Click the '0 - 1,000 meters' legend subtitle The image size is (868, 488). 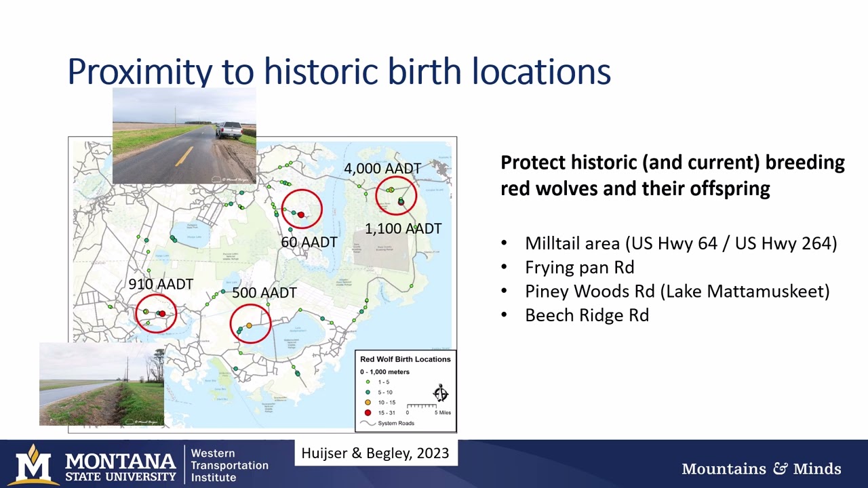point(384,371)
